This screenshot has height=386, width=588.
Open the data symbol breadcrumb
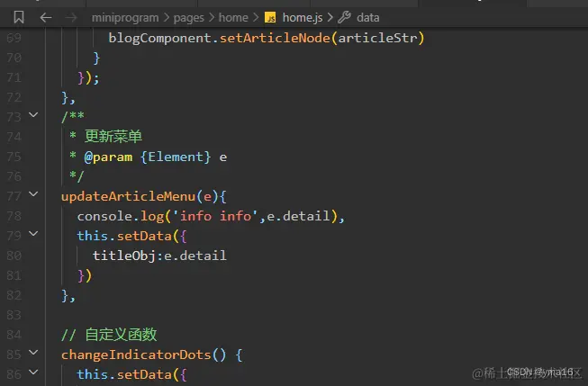368,18
